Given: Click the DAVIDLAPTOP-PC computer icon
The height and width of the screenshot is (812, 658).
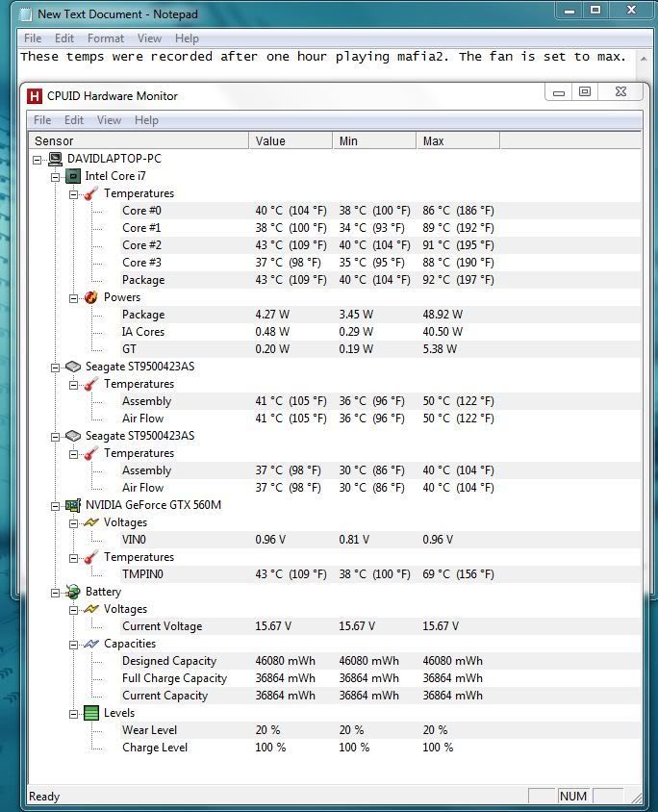Looking at the screenshot, I should [x=55, y=159].
